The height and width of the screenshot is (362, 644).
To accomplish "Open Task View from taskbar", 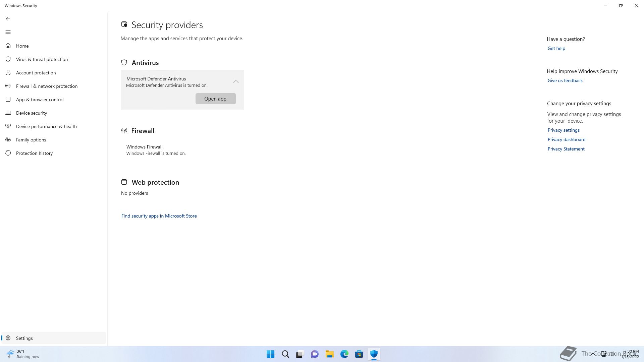I will click(x=300, y=354).
